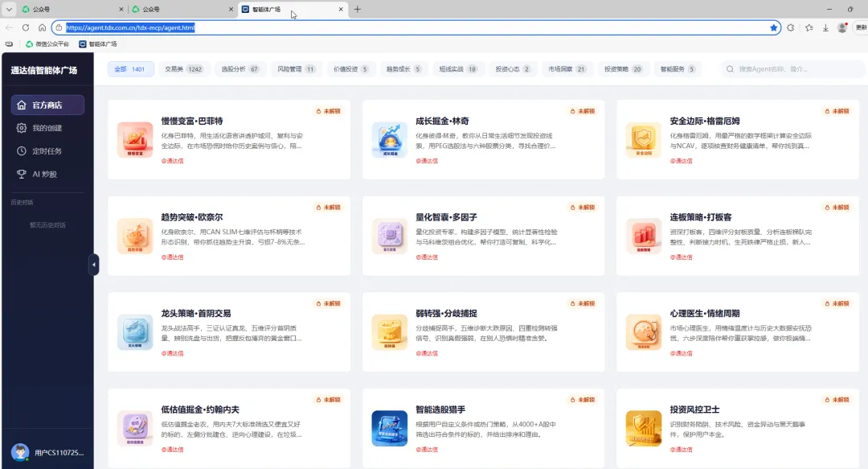
Task: Open the browser downloads icon
Action: (x=825, y=27)
